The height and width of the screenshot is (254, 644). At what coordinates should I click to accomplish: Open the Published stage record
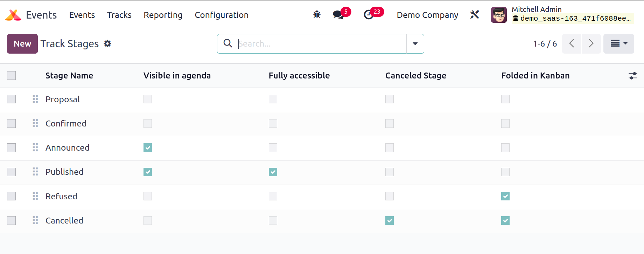pos(64,172)
